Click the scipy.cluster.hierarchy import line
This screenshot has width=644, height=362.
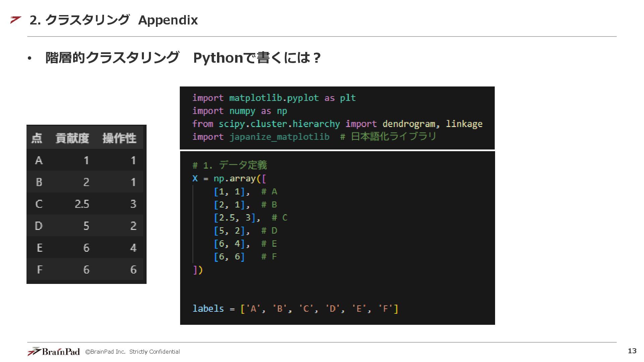337,124
